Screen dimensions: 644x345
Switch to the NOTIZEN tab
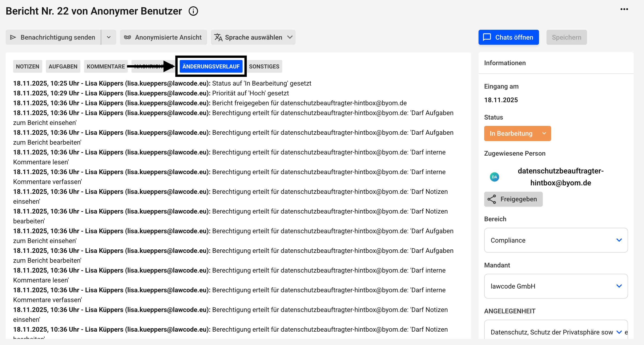27,67
